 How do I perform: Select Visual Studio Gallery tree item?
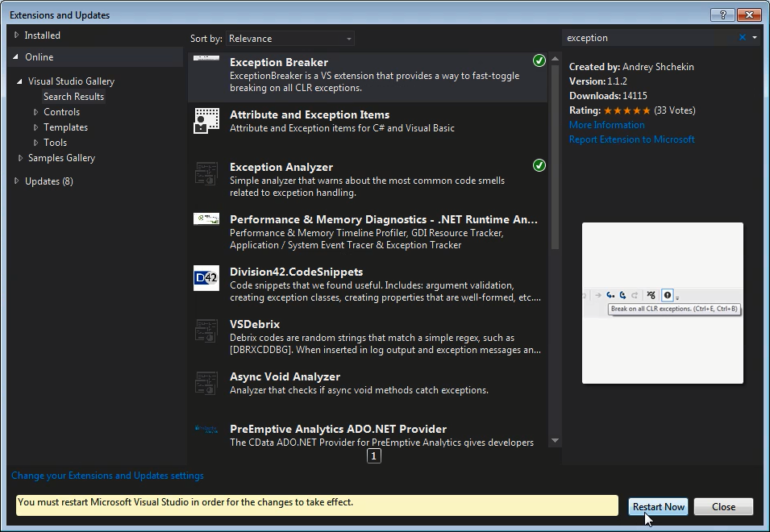pyautogui.click(x=71, y=81)
